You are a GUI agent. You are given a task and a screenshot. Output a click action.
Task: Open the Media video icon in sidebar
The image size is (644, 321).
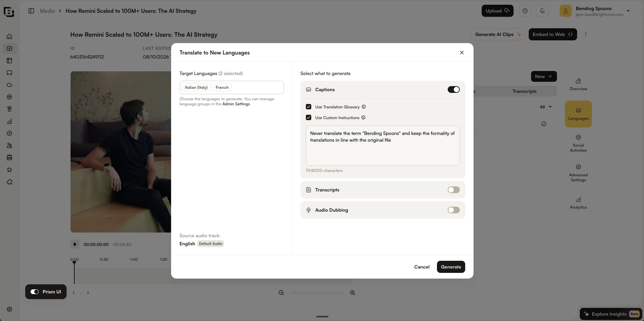(9, 48)
